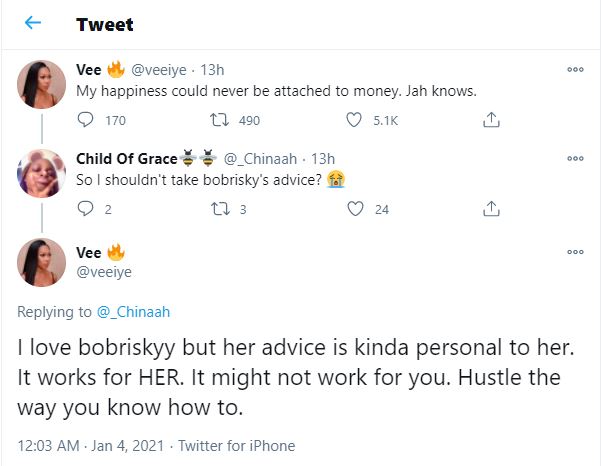The height and width of the screenshot is (466, 601).
Task: Expand more menu on Vee's reply tweet
Action: coord(575,252)
